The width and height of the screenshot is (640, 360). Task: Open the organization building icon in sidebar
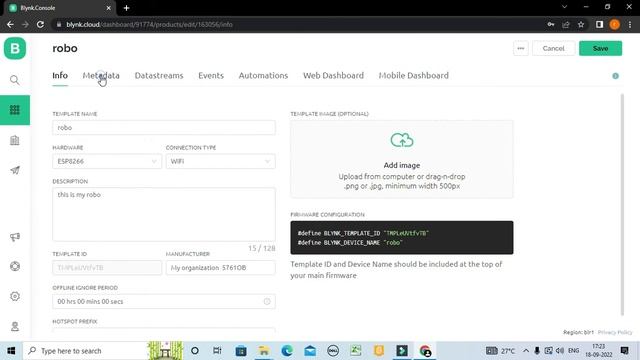15,140
